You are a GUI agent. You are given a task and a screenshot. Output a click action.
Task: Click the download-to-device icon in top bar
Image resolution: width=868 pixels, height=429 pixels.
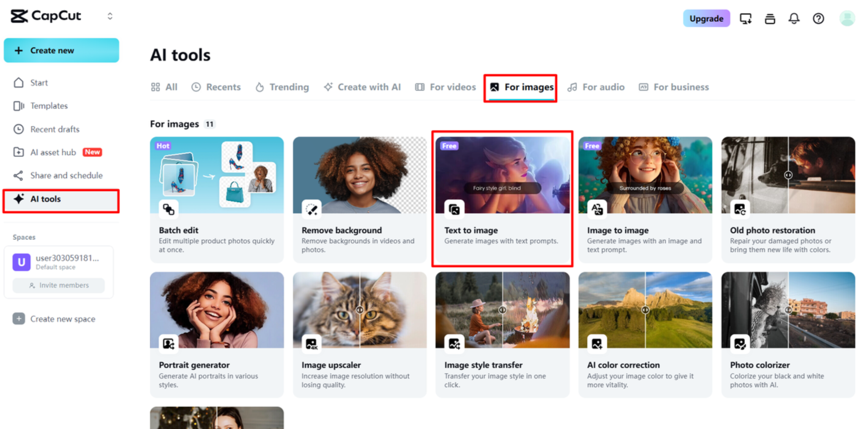[745, 18]
